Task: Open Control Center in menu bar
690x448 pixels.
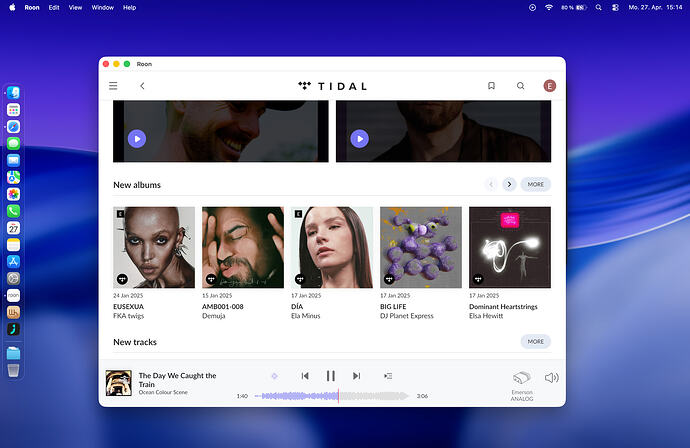Action: pos(615,7)
